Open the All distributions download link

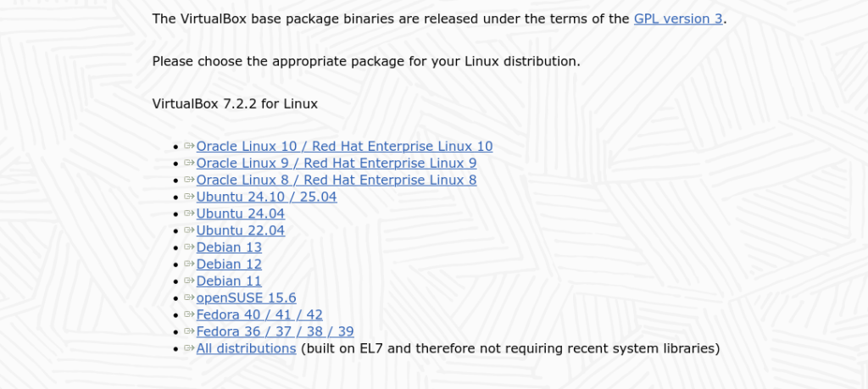pyautogui.click(x=246, y=348)
